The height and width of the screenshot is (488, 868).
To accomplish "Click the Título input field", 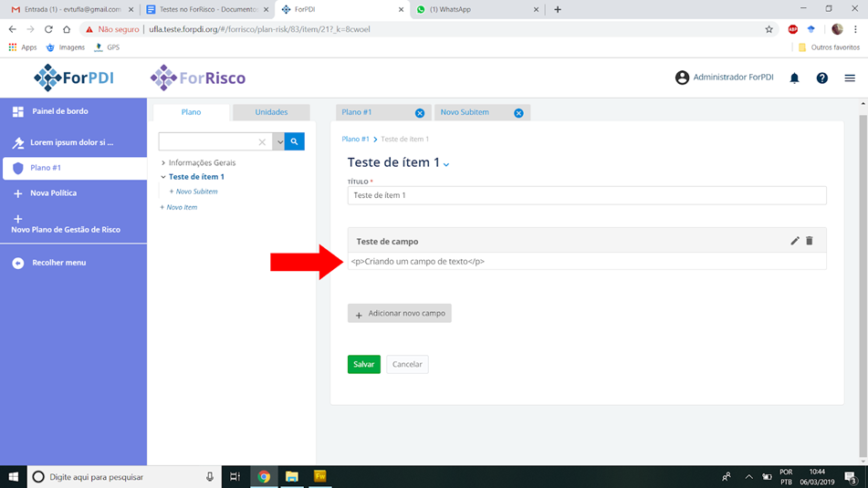I will point(587,195).
